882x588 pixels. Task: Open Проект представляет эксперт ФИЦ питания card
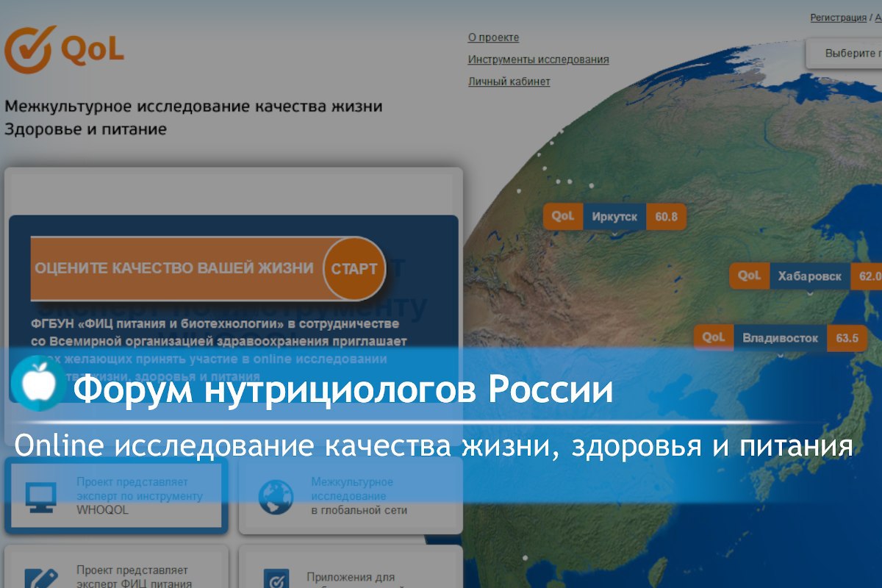point(116,567)
